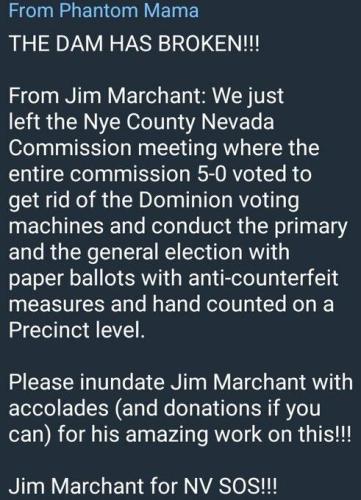The image size is (361, 500).
Task: Click the phrase Please inundate Jim Marchant with
Action: pos(181,382)
